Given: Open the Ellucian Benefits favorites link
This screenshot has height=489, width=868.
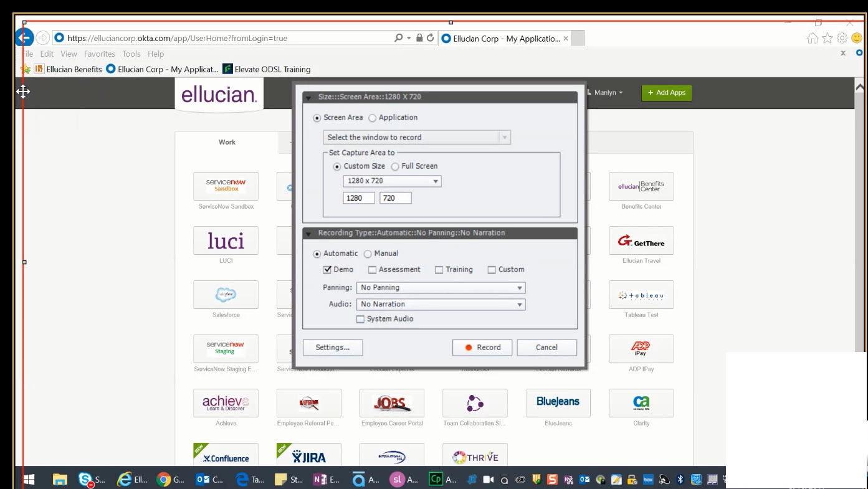Looking at the screenshot, I should coord(68,69).
